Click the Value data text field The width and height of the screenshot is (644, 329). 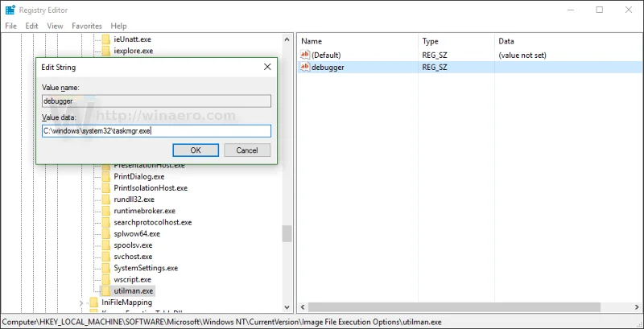coord(156,131)
